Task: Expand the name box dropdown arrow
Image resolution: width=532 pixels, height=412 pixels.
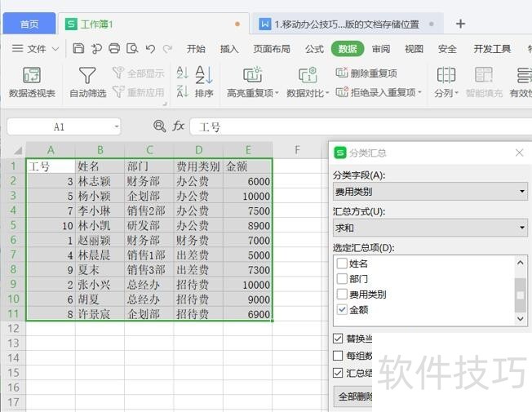Action: tap(117, 126)
